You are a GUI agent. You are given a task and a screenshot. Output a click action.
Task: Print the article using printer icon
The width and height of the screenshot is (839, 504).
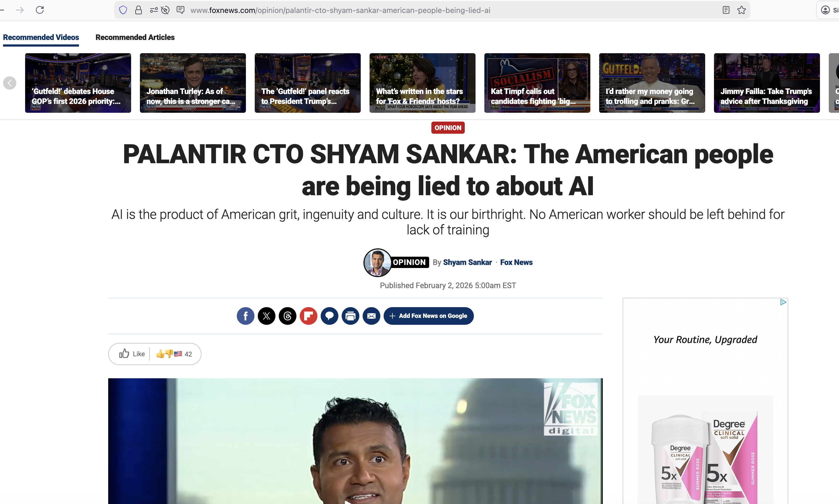tap(351, 316)
